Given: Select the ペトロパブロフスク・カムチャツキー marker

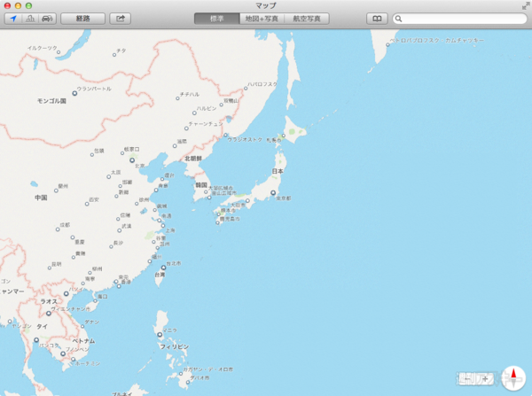Looking at the screenshot, I should [x=387, y=45].
